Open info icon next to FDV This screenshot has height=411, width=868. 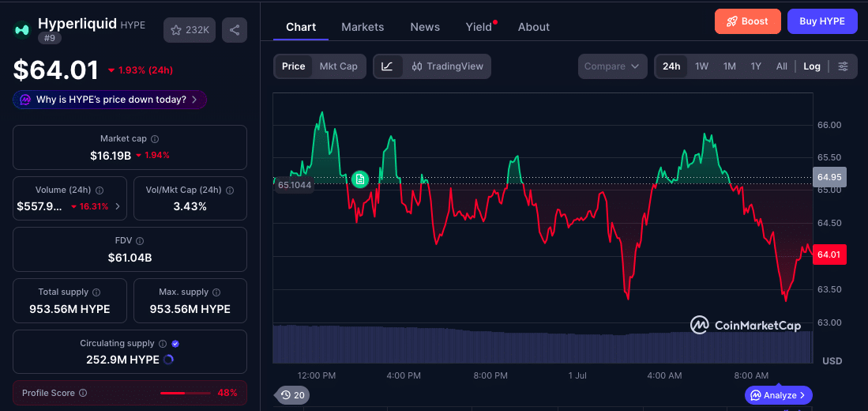coord(140,241)
